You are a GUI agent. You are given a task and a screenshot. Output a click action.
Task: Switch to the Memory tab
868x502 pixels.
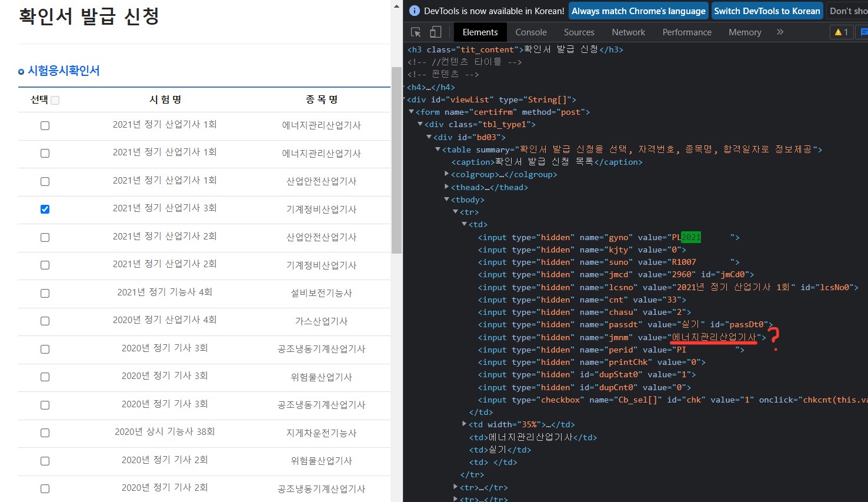coord(745,32)
